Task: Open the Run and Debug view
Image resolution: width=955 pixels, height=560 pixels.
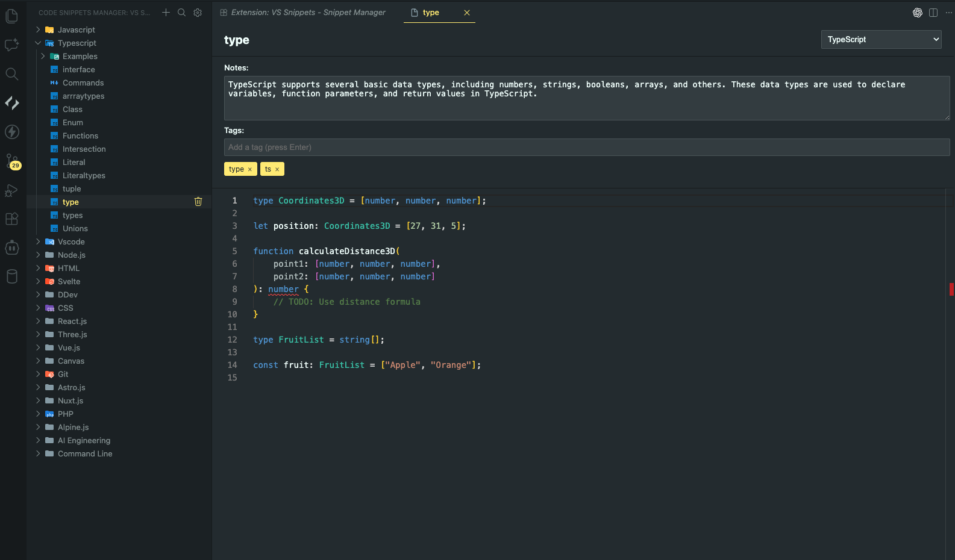Action: (12, 190)
